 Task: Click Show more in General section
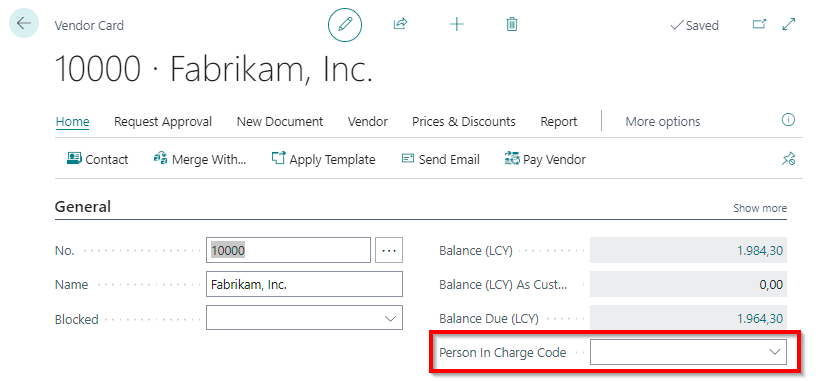(760, 208)
